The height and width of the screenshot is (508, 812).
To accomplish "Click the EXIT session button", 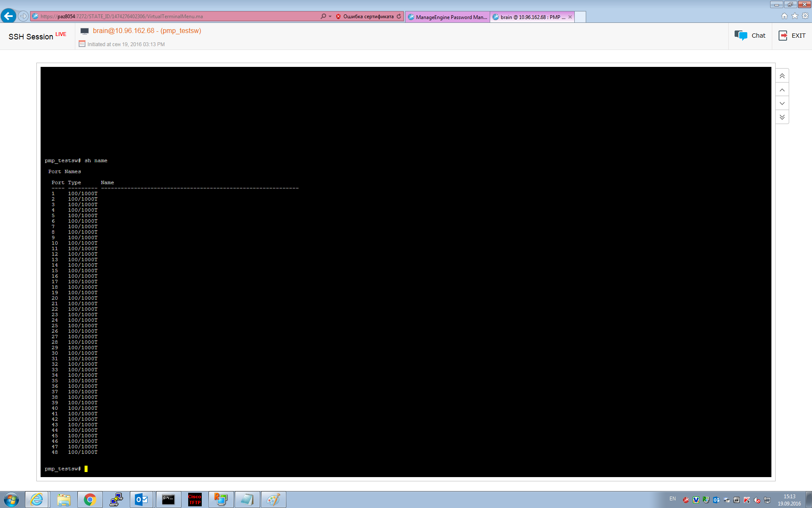I will [x=792, y=36].
